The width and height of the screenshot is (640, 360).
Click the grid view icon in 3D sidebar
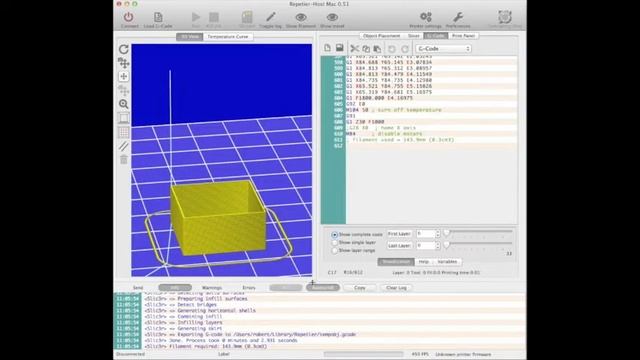pos(124,132)
